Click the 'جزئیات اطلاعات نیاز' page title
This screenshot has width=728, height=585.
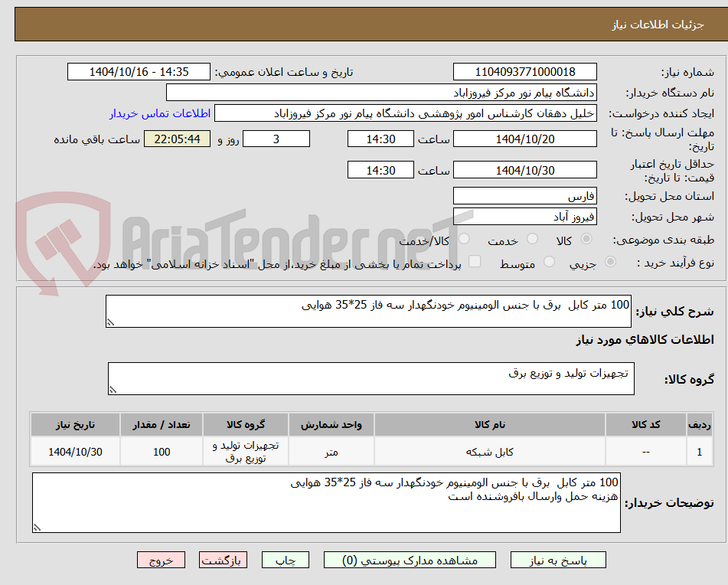click(658, 25)
